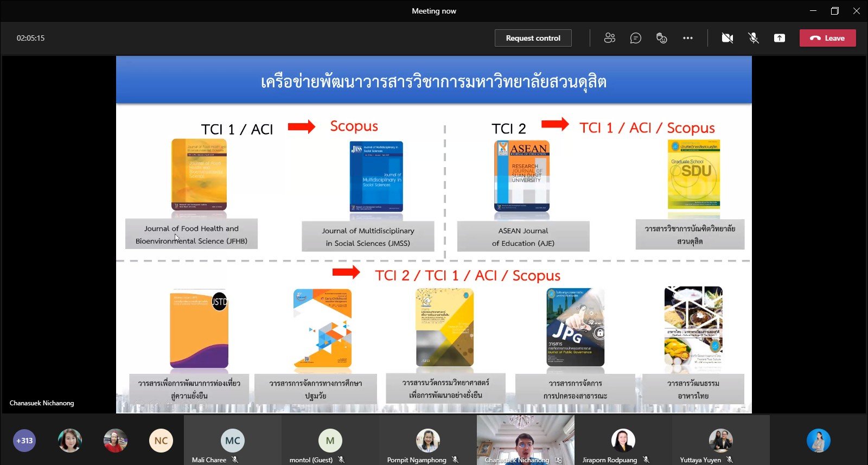Unmute the microphone
The image size is (868, 465).
[754, 38]
